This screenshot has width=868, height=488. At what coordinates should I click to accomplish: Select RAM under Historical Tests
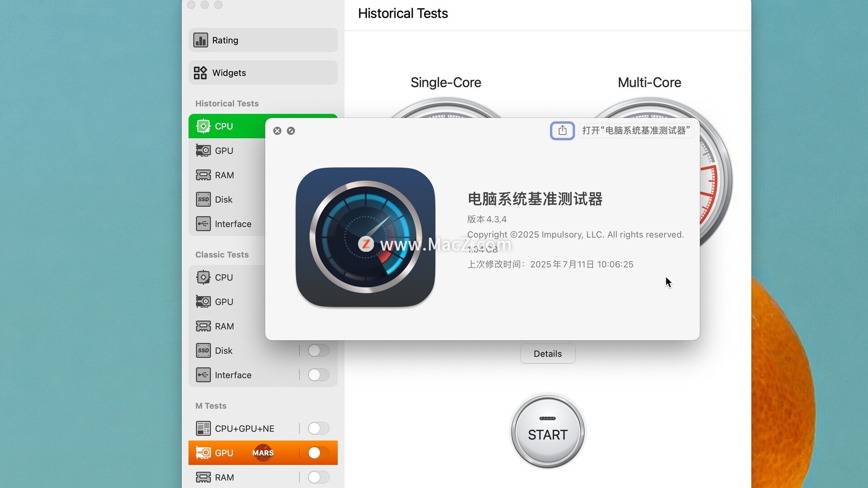227,175
